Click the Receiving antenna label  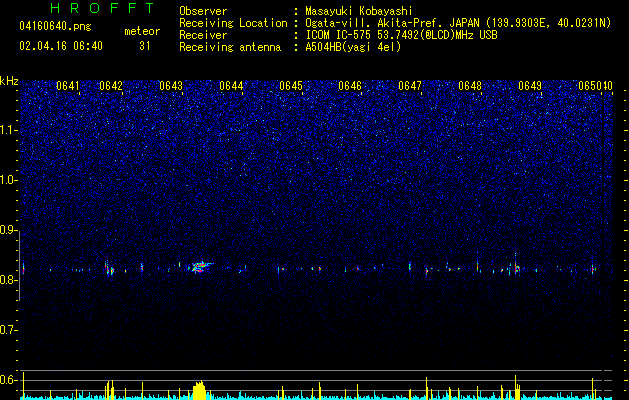tap(230, 47)
